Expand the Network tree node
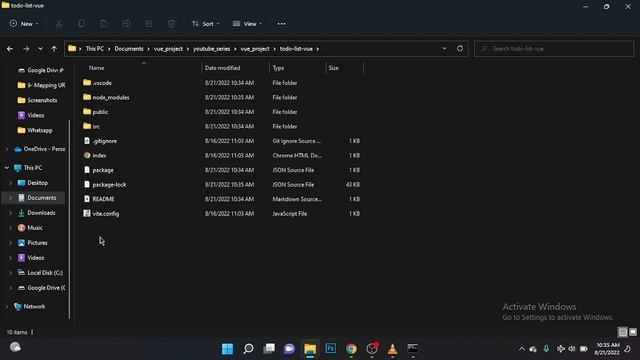This screenshot has height=360, width=640. [x=7, y=307]
